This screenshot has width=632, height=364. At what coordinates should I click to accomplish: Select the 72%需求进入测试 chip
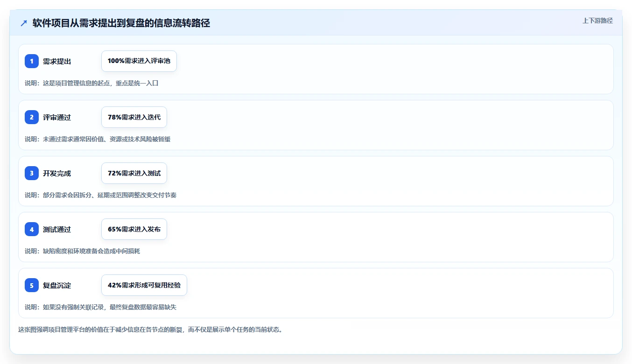[x=134, y=173]
